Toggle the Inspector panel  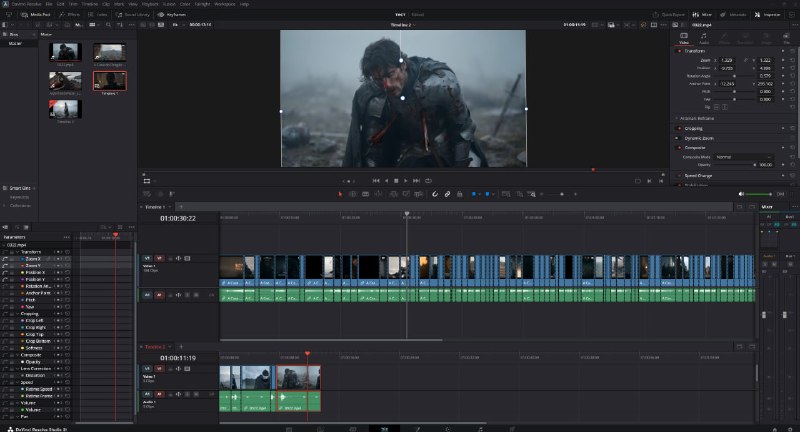(767, 15)
